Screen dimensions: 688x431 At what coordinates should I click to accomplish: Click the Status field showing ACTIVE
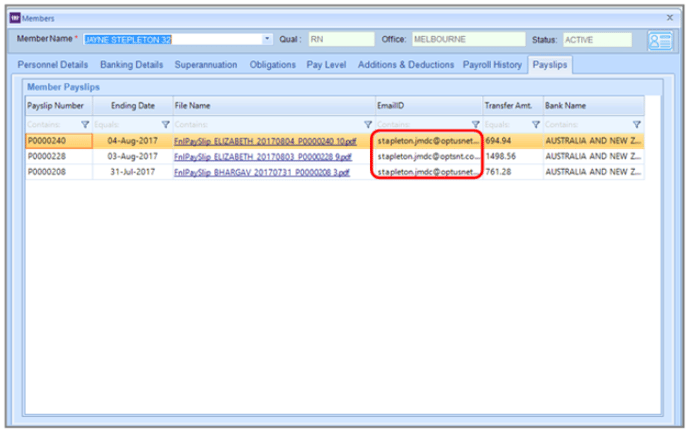pyautogui.click(x=597, y=40)
